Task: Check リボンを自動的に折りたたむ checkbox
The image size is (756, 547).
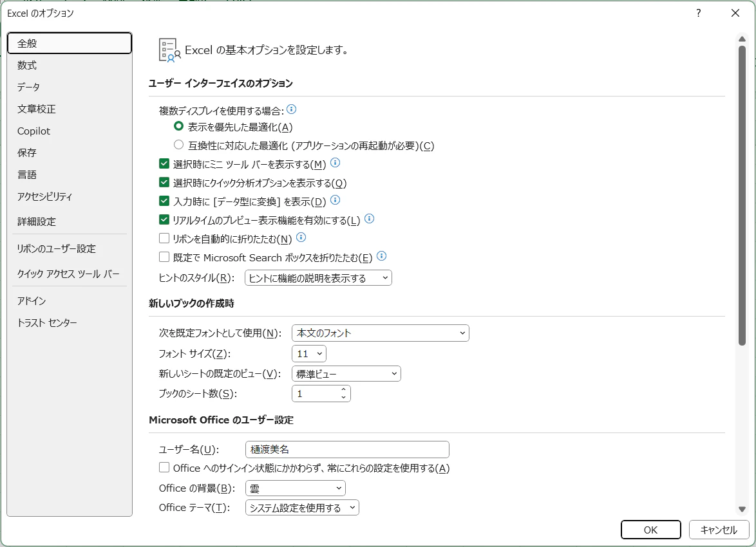Action: (164, 238)
